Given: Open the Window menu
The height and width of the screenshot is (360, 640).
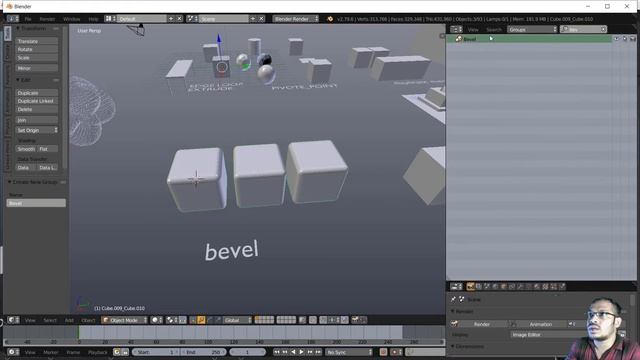Looking at the screenshot, I should [x=71, y=19].
